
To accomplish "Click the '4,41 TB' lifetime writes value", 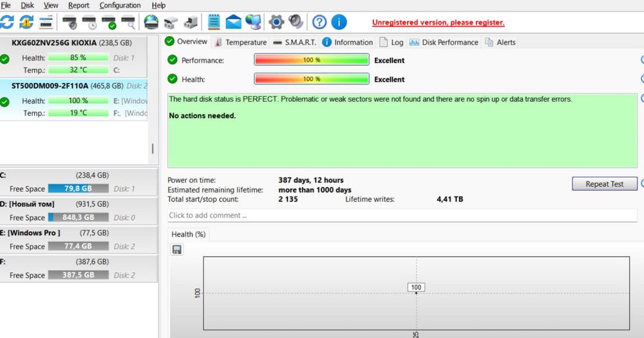I will pos(450,199).
